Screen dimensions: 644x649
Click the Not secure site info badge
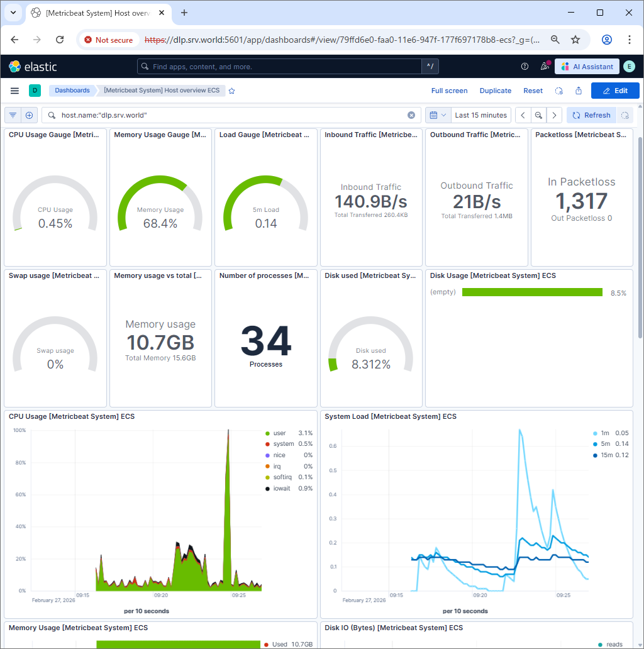click(108, 40)
